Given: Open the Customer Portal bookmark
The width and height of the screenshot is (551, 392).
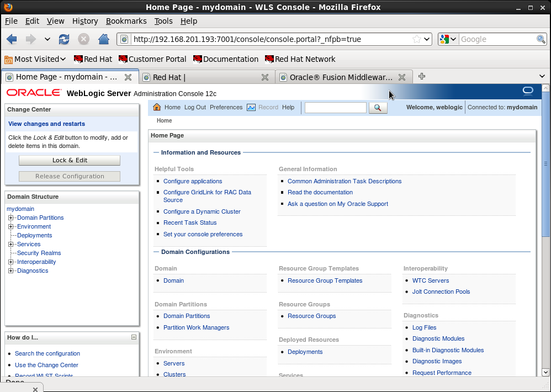Looking at the screenshot, I should (x=152, y=59).
